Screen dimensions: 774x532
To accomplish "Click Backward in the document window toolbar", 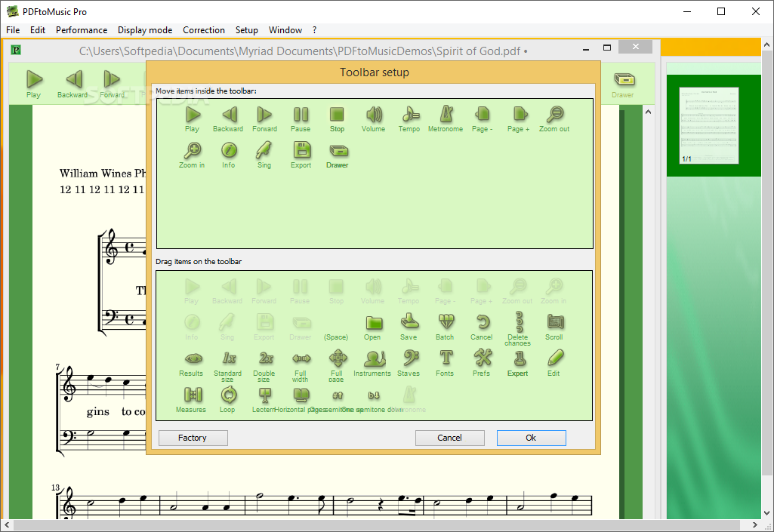I will pos(72,84).
